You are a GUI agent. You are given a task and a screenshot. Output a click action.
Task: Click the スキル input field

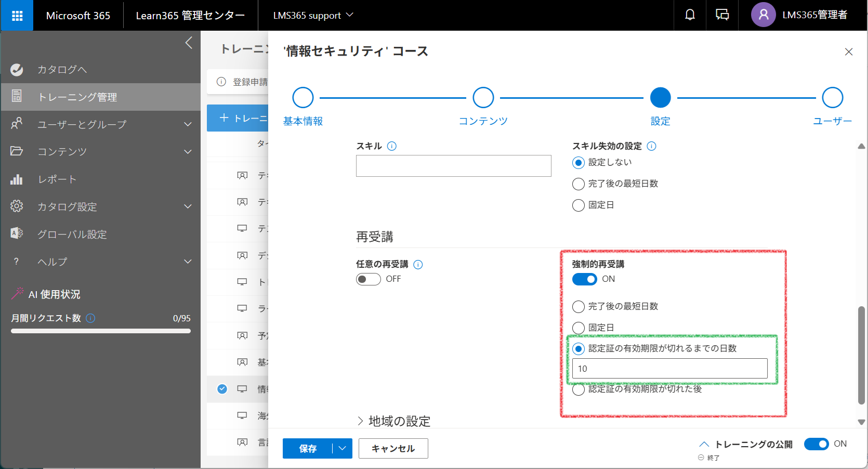click(454, 166)
